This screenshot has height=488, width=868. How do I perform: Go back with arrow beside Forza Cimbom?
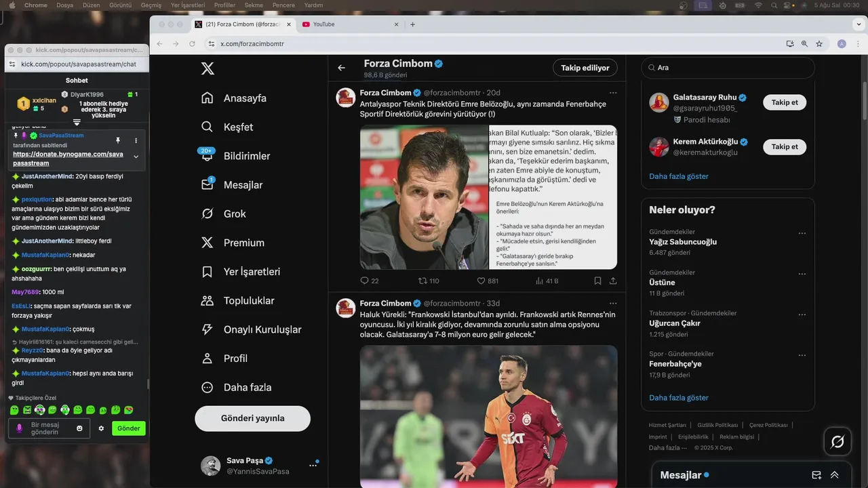[x=342, y=68]
